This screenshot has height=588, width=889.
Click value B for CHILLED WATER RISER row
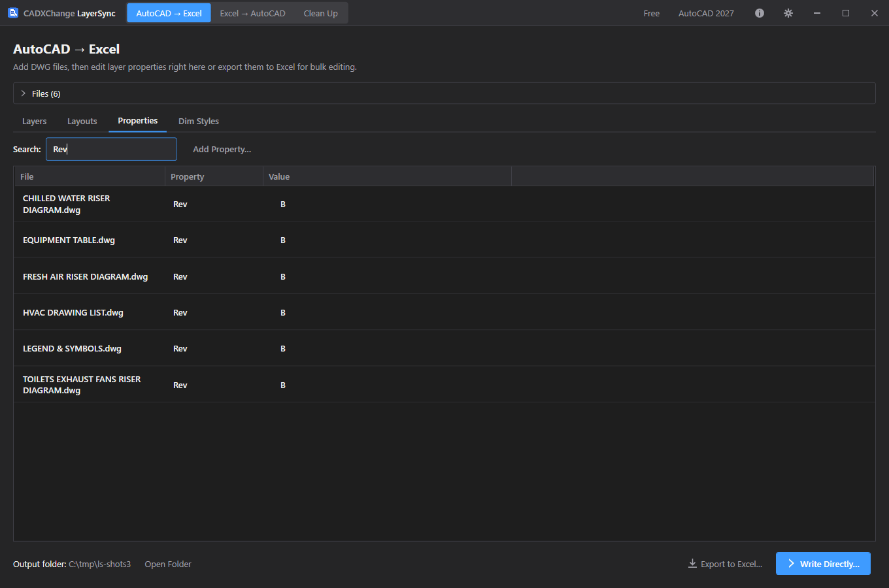(283, 204)
